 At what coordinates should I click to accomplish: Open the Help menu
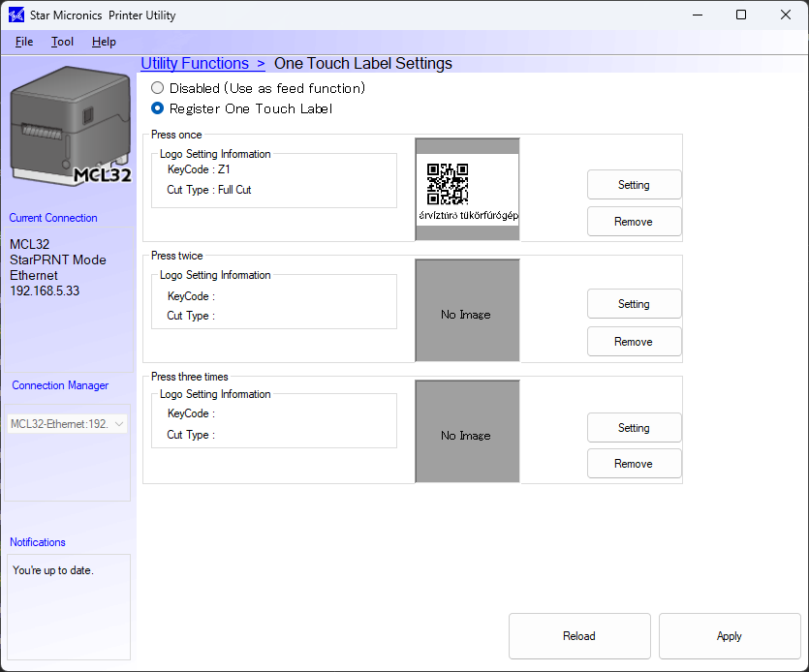[x=104, y=42]
